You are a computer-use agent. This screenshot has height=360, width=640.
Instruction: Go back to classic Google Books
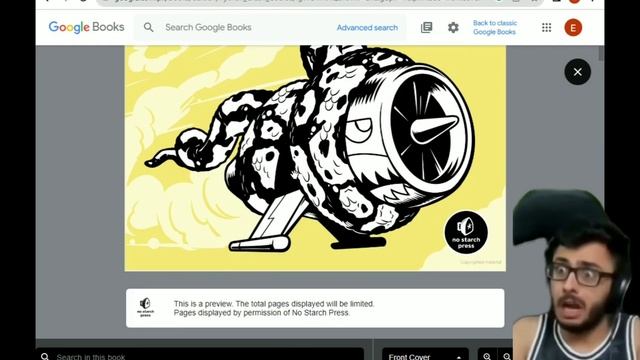pos(495,27)
